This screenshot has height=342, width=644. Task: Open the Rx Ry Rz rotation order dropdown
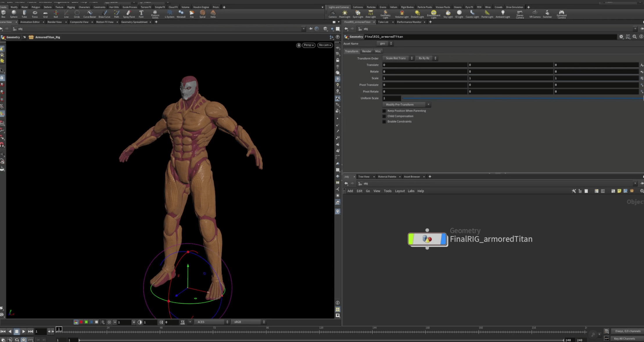426,58
